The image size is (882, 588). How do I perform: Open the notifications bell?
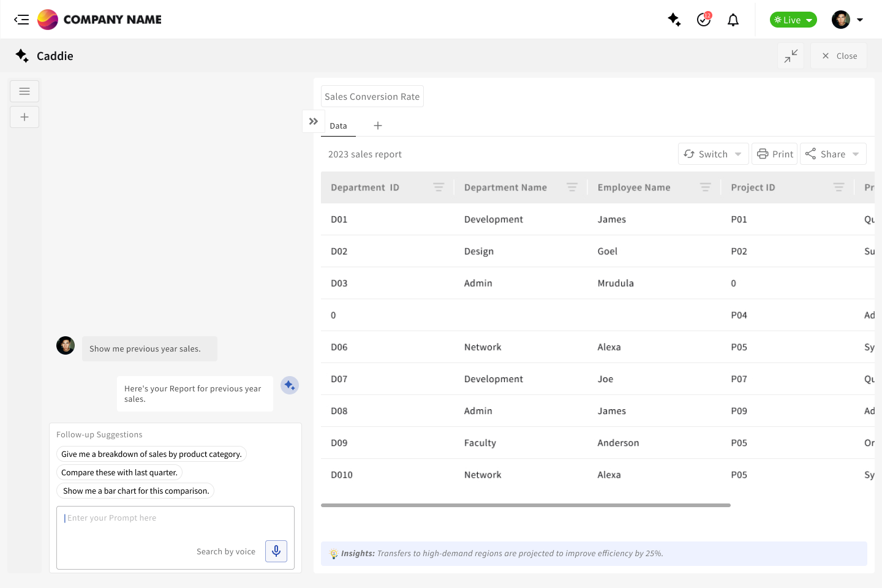(x=733, y=20)
